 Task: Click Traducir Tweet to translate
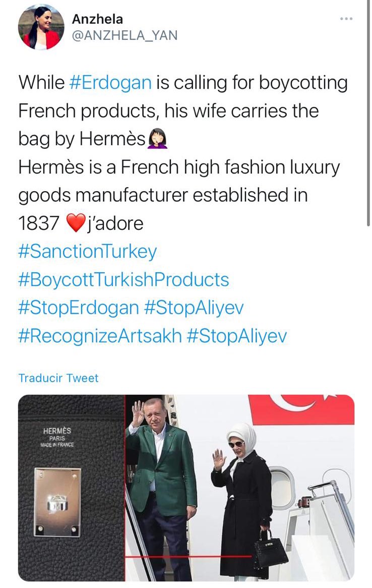[x=58, y=378]
